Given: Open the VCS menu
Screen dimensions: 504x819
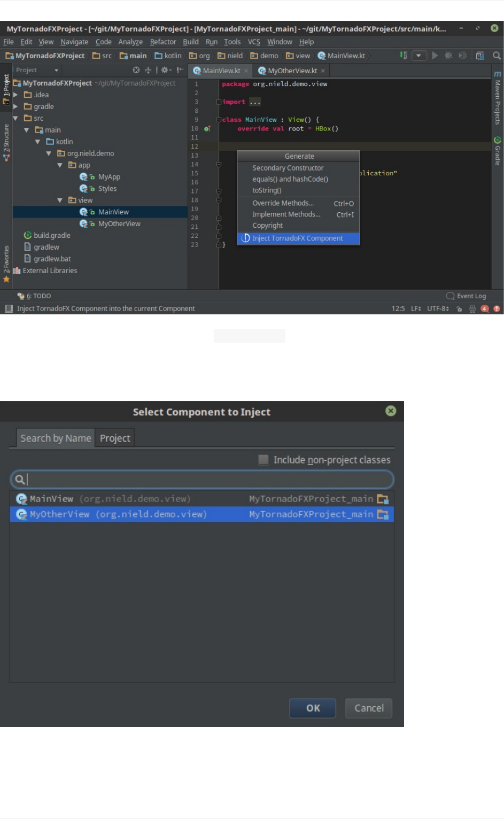Looking at the screenshot, I should (254, 42).
